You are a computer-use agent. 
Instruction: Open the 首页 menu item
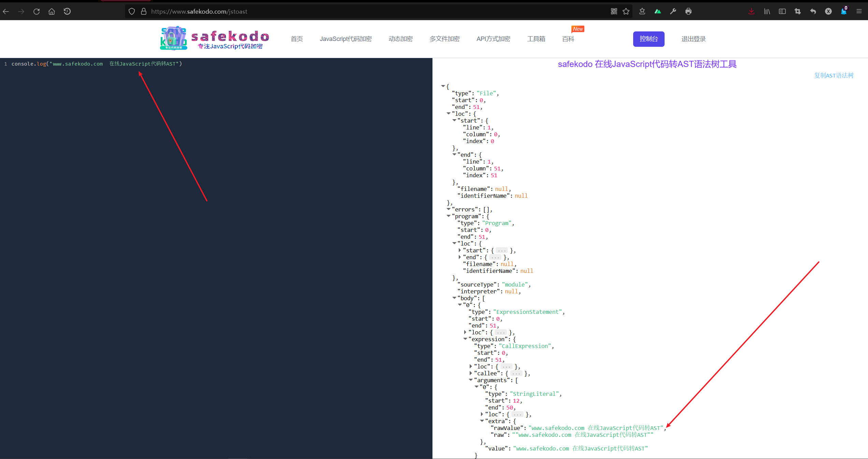click(x=297, y=39)
